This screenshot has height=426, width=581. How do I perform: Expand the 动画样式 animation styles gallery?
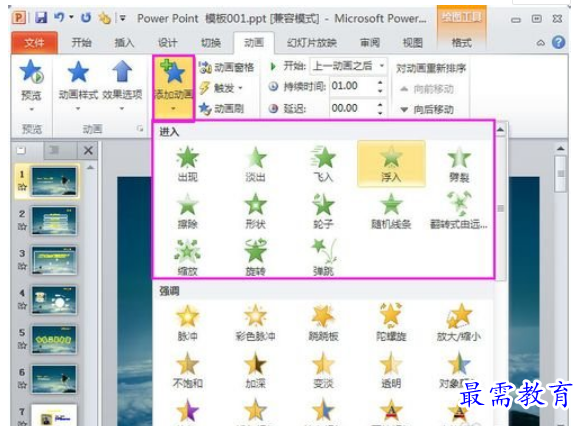click(x=78, y=85)
